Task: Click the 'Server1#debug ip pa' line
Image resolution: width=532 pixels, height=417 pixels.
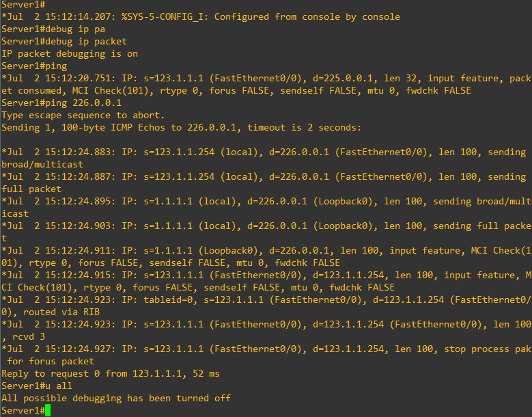Action: tap(53, 29)
